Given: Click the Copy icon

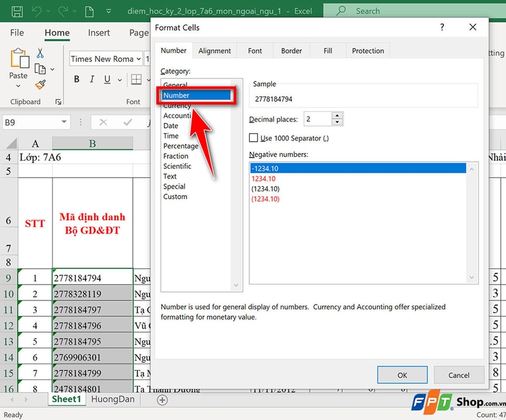Looking at the screenshot, I should 39,68.
